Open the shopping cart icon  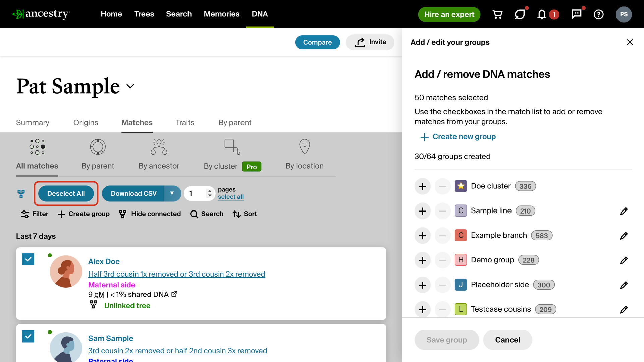click(497, 14)
